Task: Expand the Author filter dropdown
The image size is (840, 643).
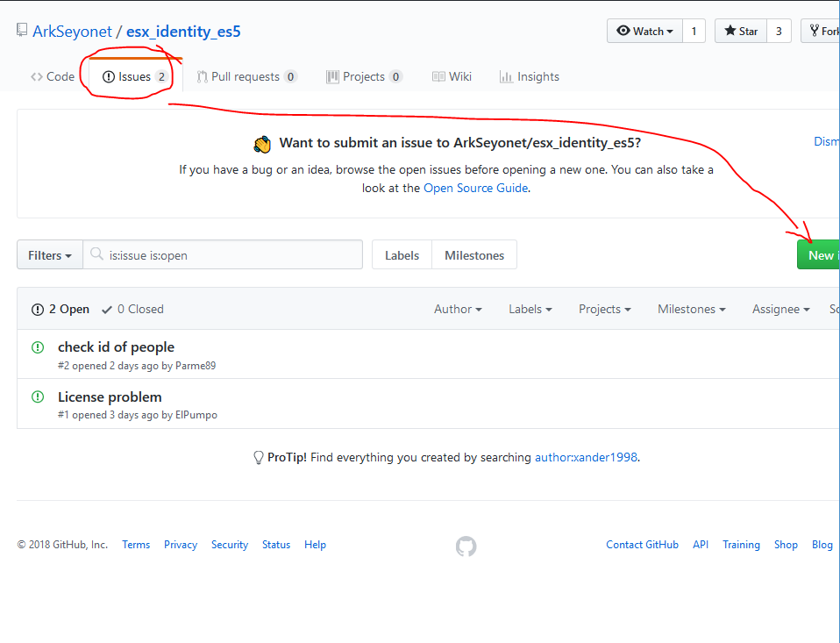Action: point(458,309)
